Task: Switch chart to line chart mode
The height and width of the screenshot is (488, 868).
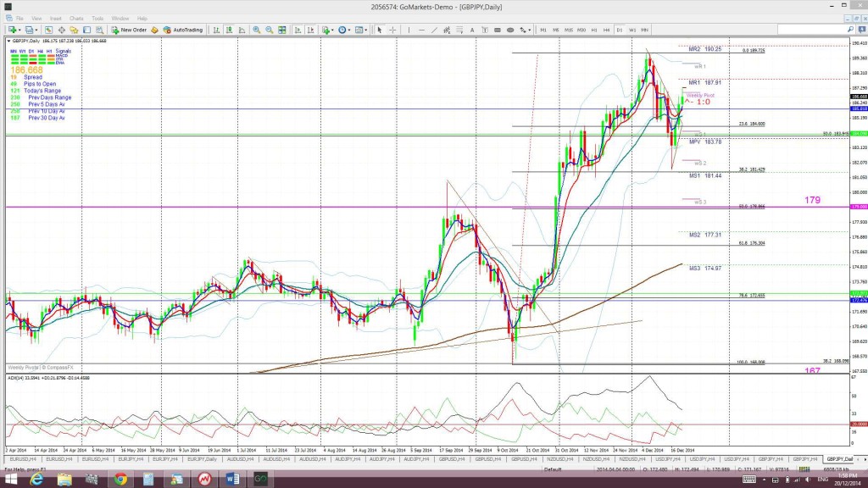Action: 242,30
